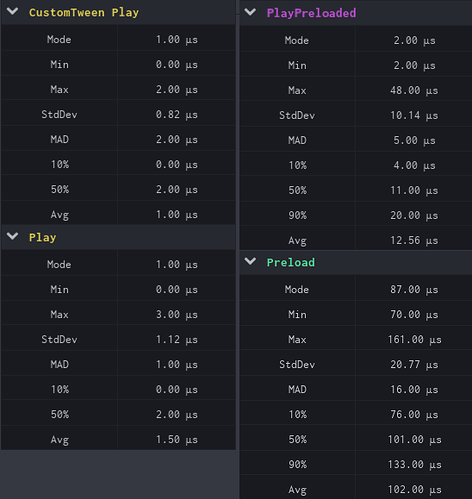Click the CustomTween Play Mode row

pos(118,39)
